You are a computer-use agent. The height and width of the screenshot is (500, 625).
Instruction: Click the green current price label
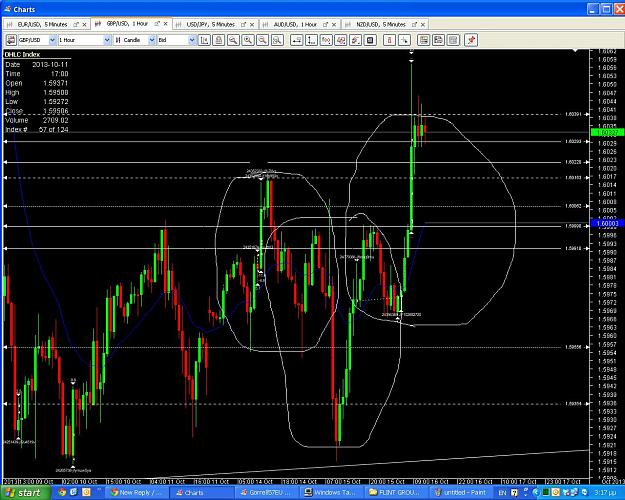coord(607,132)
